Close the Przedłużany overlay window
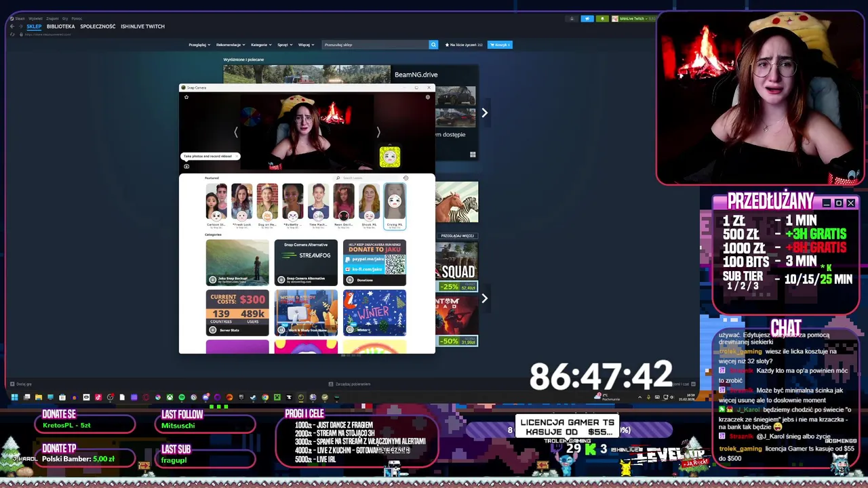 850,203
